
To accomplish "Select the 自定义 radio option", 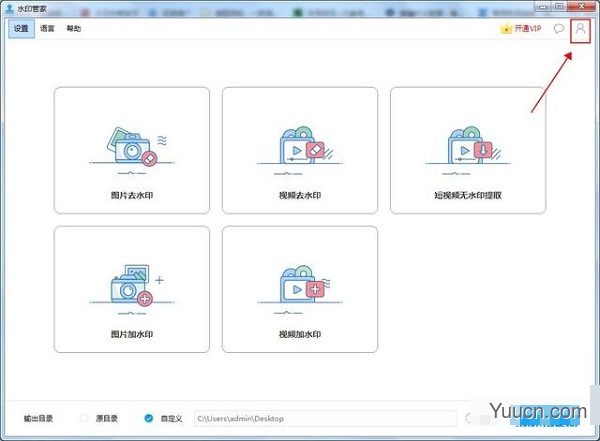I will point(148,418).
